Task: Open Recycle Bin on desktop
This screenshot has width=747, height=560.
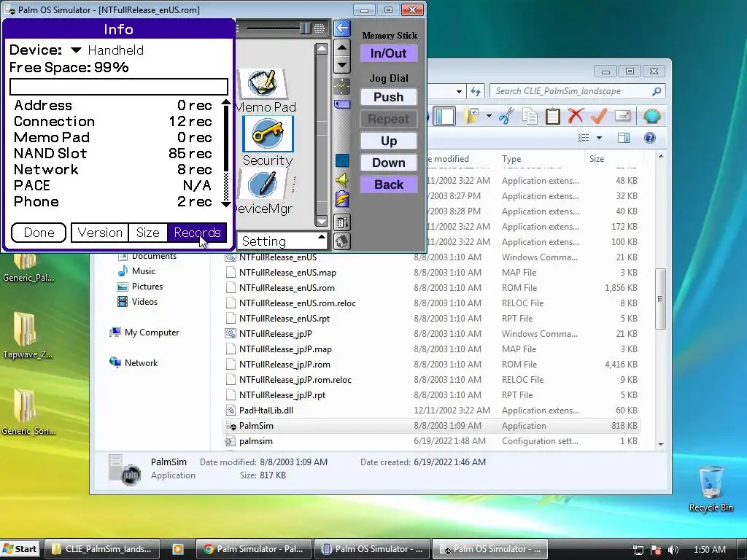Action: (711, 488)
